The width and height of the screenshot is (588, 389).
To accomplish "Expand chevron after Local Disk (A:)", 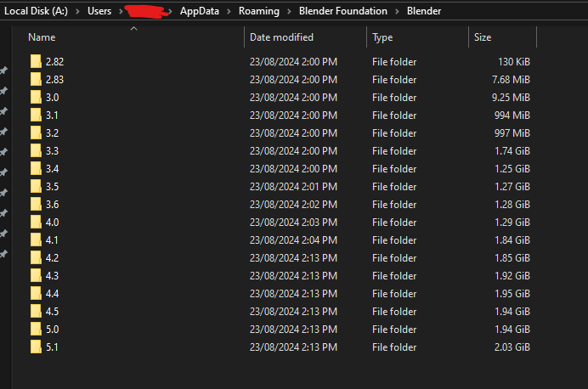I will 77,11.
